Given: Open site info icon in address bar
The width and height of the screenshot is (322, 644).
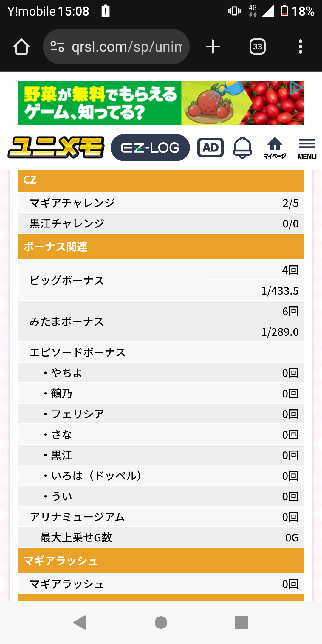Looking at the screenshot, I should pos(57,47).
